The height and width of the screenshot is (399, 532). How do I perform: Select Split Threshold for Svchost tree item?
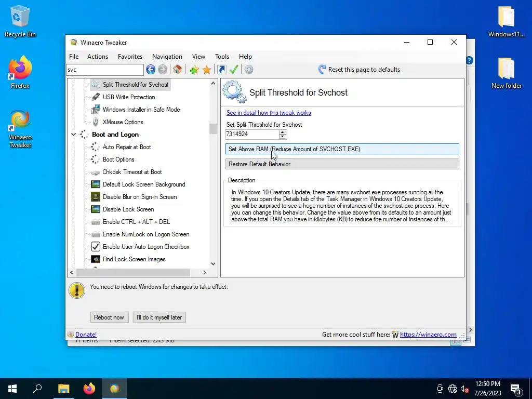click(136, 85)
